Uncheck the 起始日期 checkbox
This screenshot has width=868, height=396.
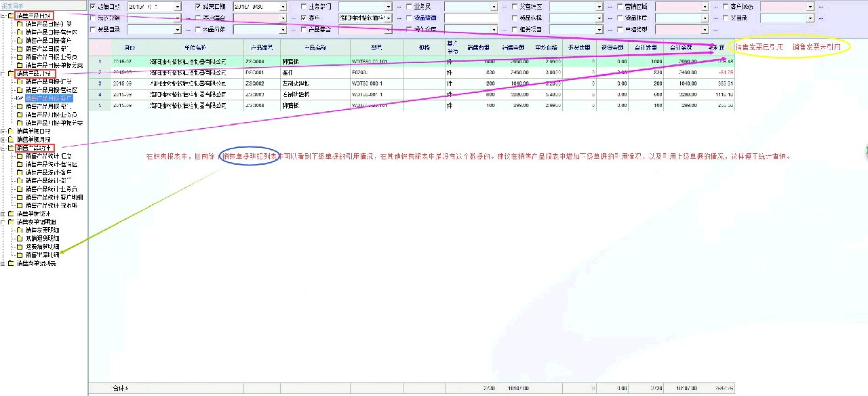94,7
